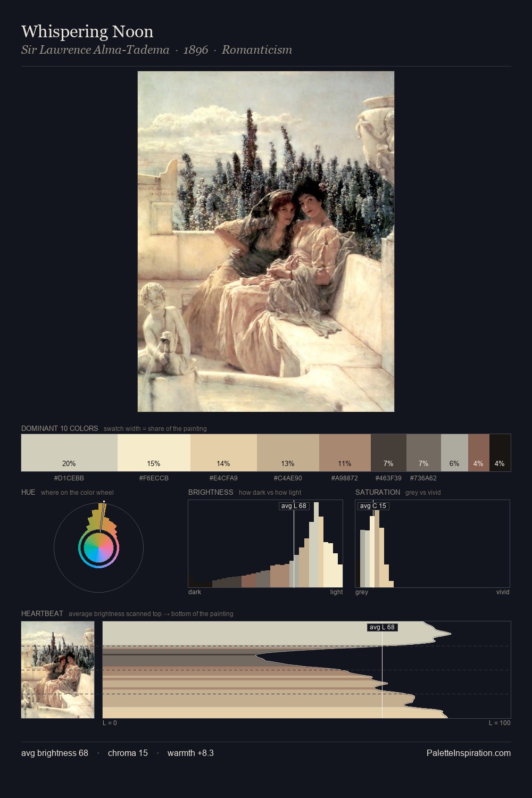Pick the 11% brown swatch #A98872
532x798 pixels.
click(x=345, y=453)
